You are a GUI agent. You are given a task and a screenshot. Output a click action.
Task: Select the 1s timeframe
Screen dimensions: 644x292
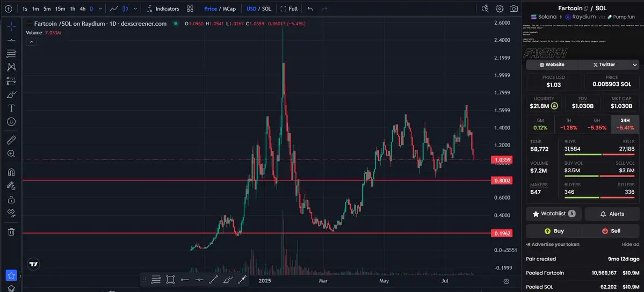pyautogui.click(x=25, y=9)
